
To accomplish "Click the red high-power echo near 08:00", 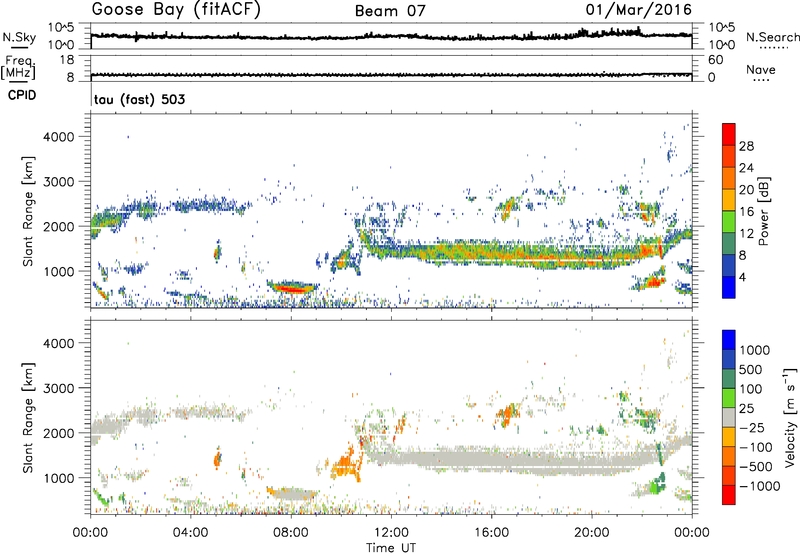I will tap(292, 289).
